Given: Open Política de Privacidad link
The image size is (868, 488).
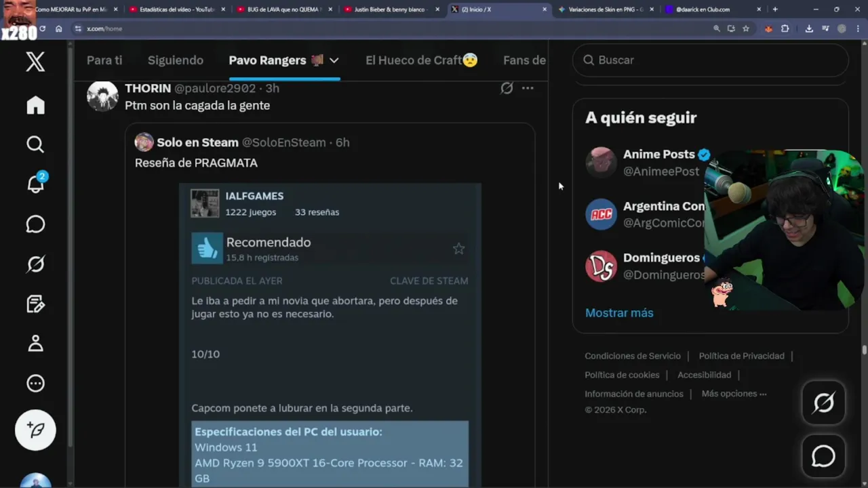Looking at the screenshot, I should point(741,356).
